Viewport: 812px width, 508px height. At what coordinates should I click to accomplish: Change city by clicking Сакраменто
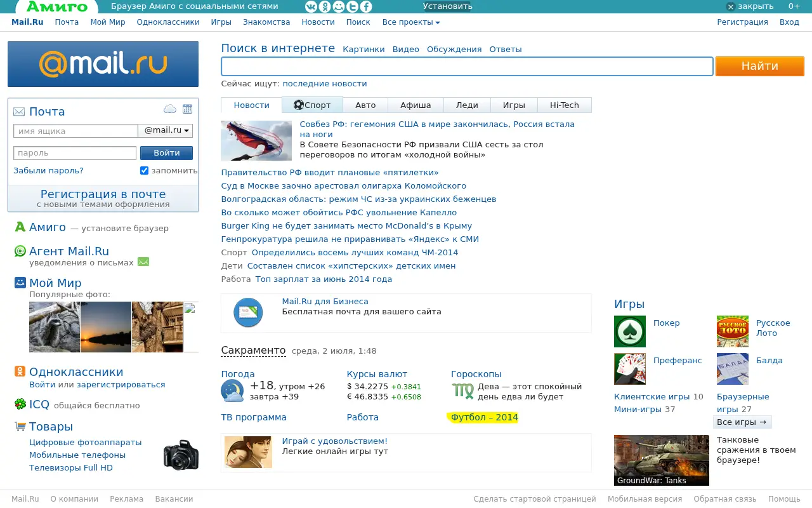(x=253, y=351)
